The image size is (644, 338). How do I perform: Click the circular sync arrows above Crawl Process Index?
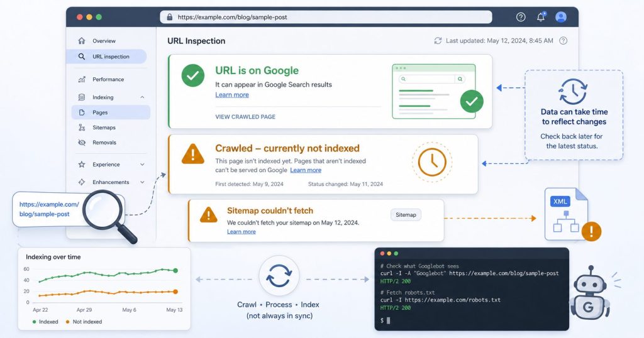tap(279, 276)
